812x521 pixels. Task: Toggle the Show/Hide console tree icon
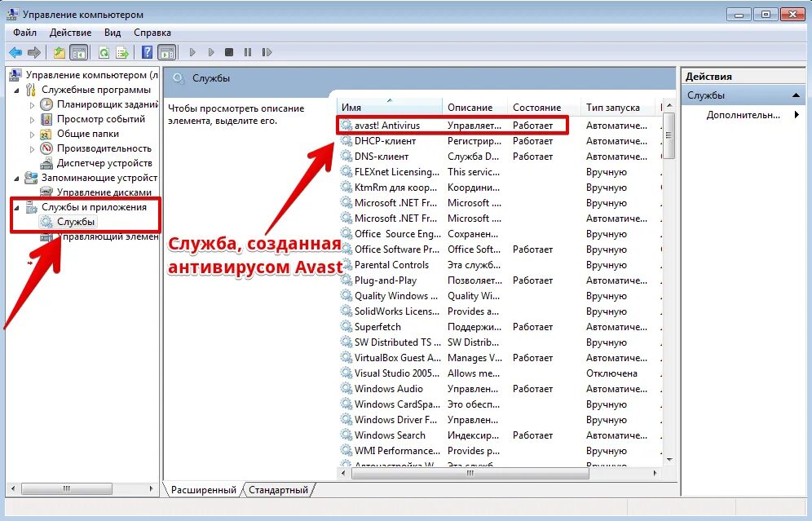click(x=78, y=52)
